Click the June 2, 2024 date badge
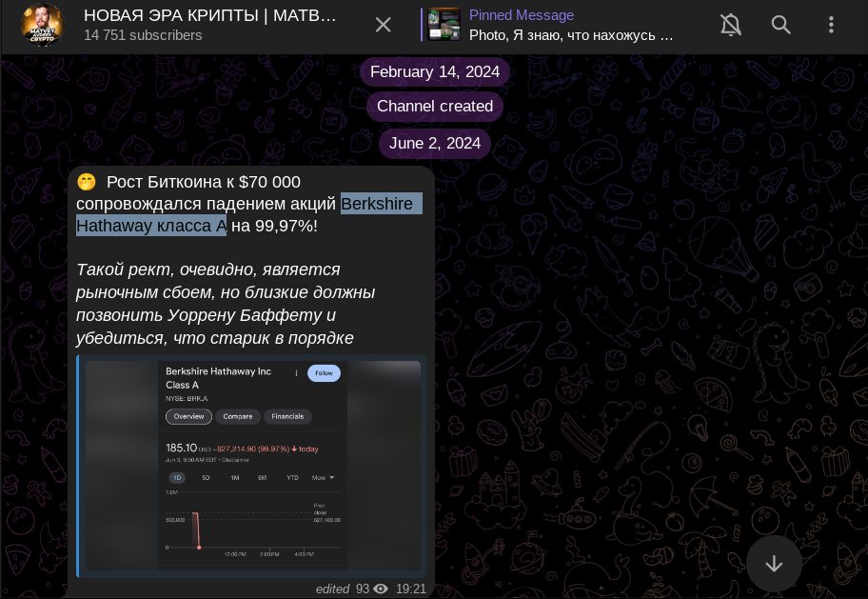The image size is (868, 599). pos(435,144)
